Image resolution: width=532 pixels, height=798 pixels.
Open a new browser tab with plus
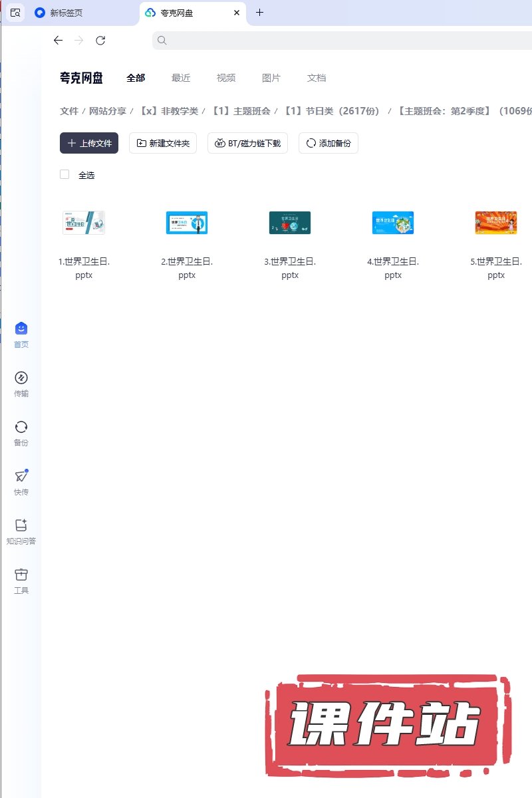pos(259,13)
